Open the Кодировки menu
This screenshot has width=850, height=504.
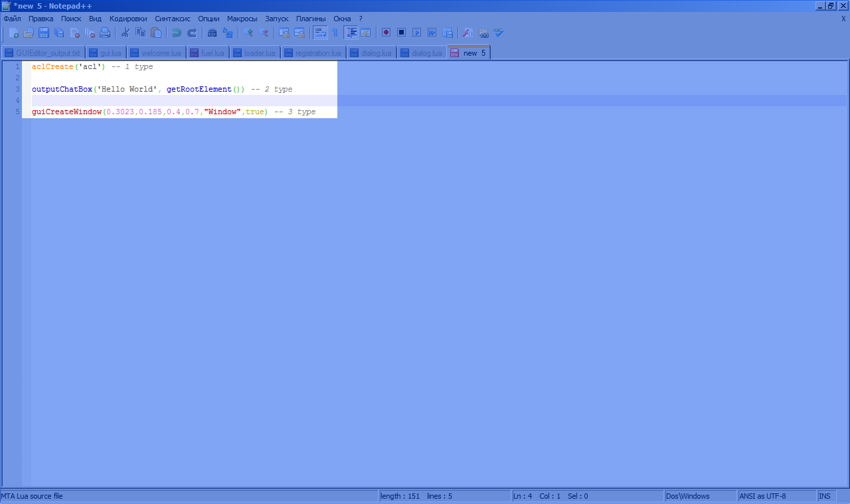[128, 19]
